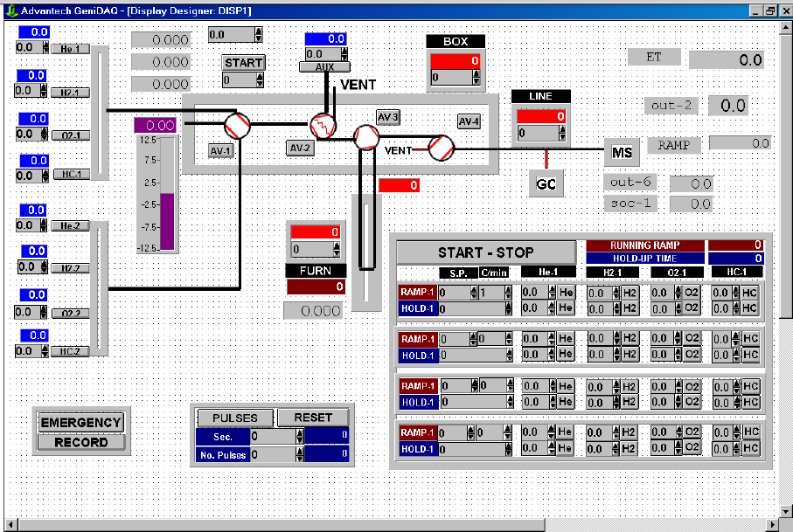Click the AV-3 button

point(388,117)
